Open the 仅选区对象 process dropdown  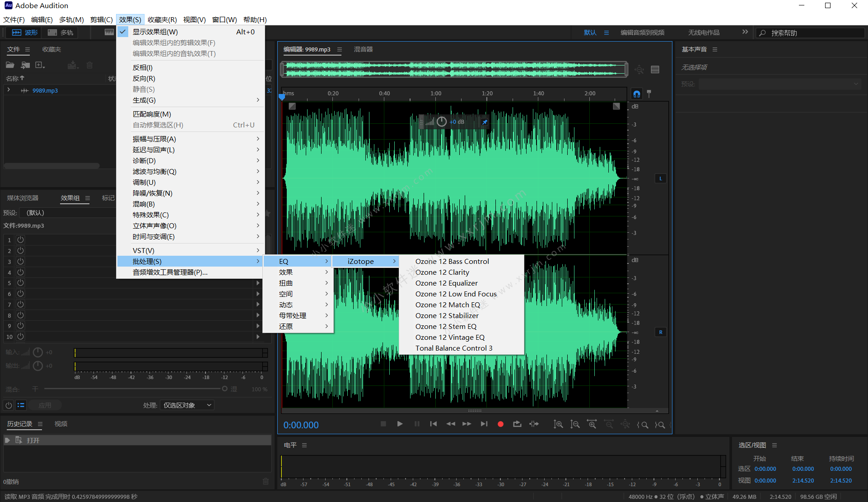(187, 405)
